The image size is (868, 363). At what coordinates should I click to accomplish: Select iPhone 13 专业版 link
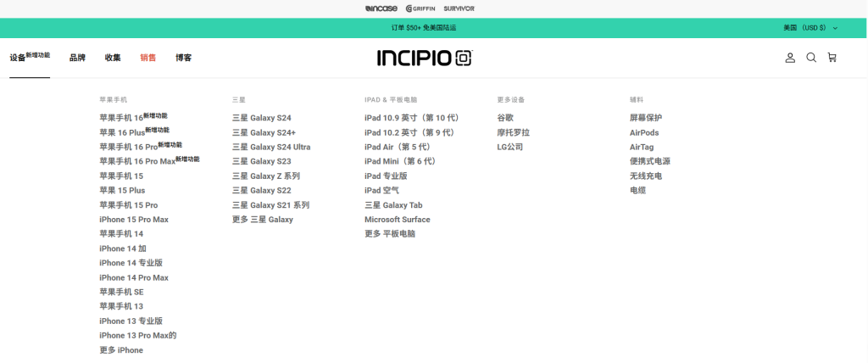[x=131, y=321]
